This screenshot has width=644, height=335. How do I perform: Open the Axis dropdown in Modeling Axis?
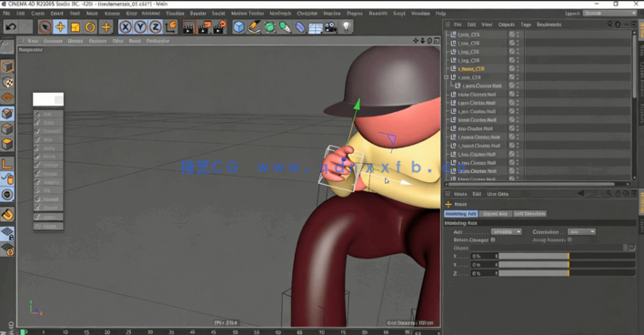[507, 232]
